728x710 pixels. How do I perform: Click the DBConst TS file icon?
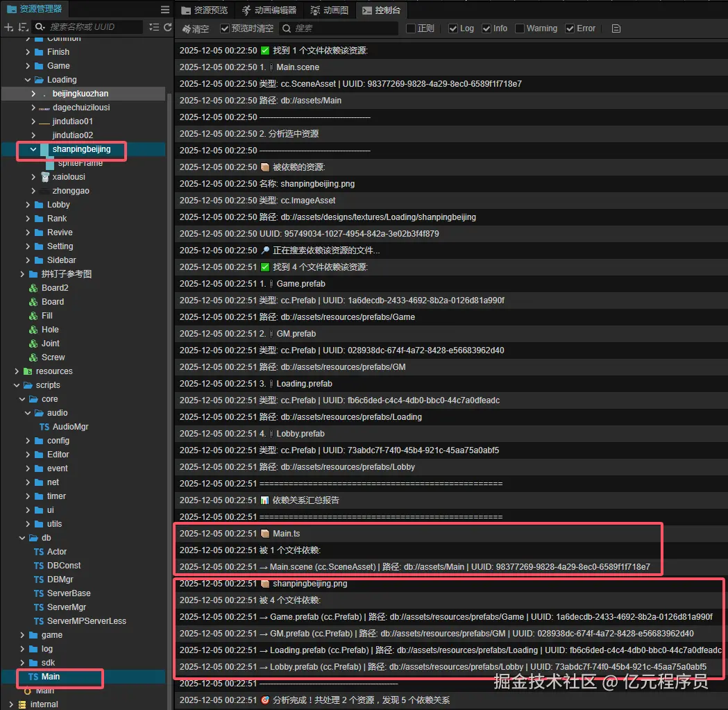tap(39, 566)
